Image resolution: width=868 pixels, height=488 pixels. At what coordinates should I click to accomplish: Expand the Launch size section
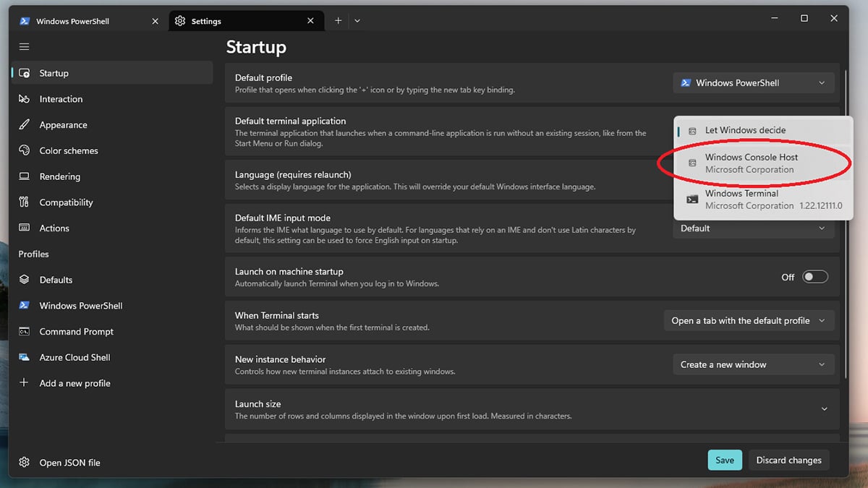825,409
